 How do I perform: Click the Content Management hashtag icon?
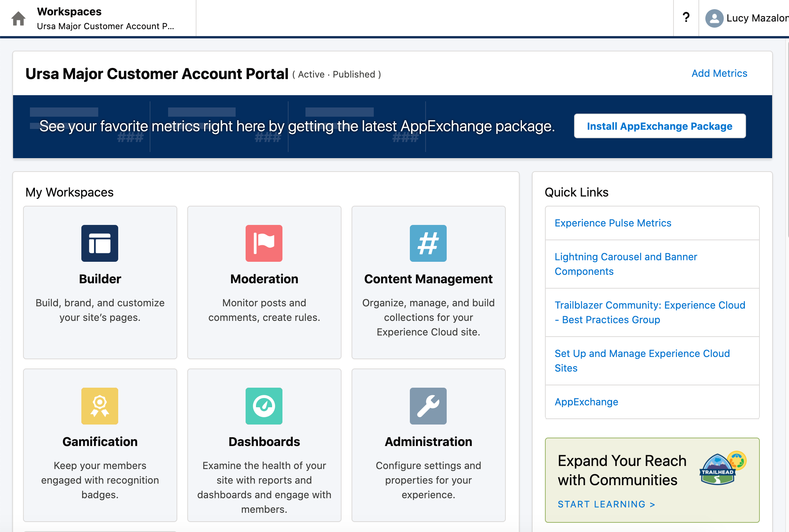(428, 243)
